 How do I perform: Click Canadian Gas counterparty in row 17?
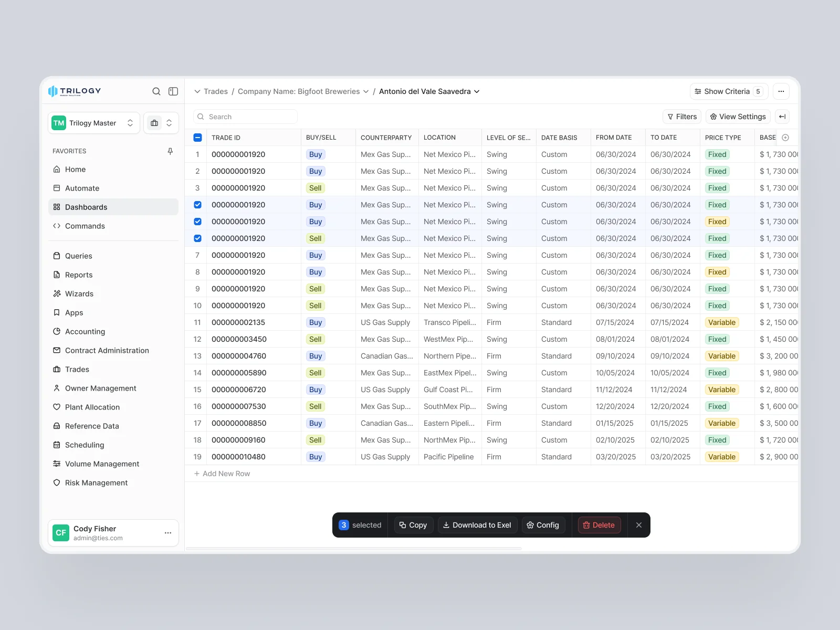tap(387, 423)
